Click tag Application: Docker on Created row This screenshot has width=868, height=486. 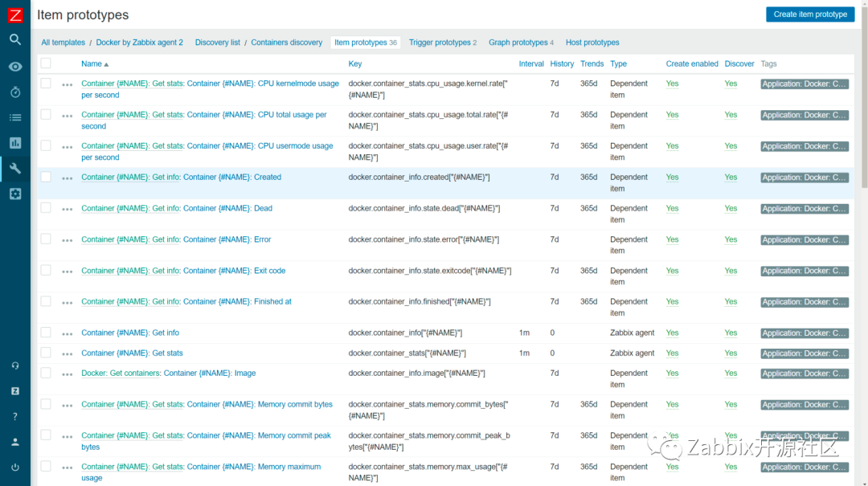point(804,178)
